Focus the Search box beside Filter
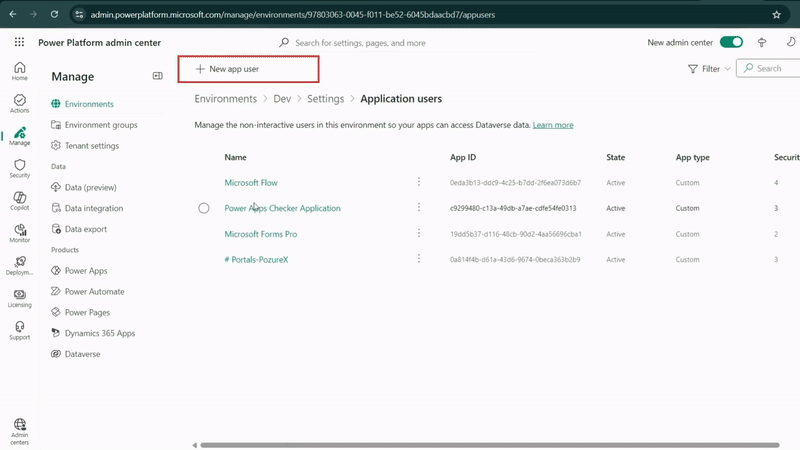Screen dimensions: 800x450 768,68
